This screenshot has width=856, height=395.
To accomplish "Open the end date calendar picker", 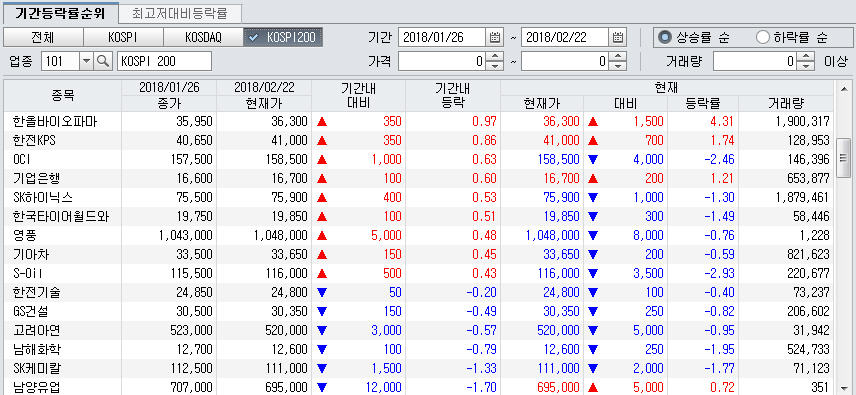I will tap(617, 38).
